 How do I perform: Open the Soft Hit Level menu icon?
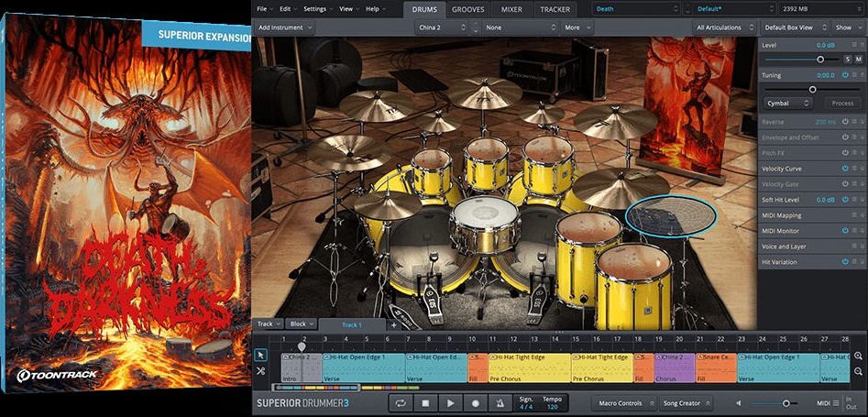[x=854, y=200]
